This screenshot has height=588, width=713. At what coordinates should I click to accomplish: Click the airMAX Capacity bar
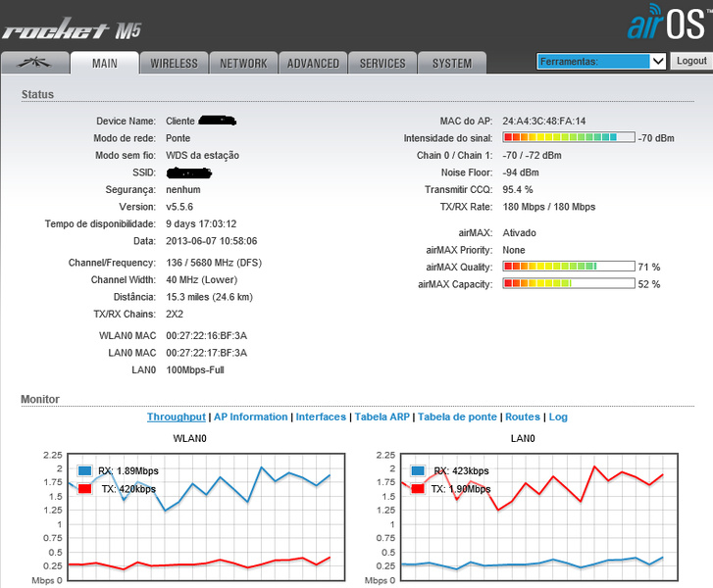[x=569, y=283]
